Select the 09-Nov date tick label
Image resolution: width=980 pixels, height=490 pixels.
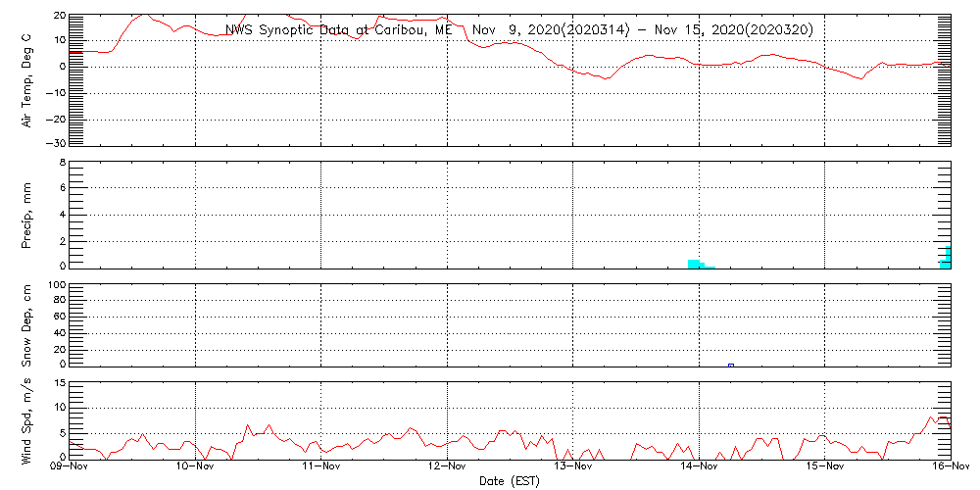[70, 467]
